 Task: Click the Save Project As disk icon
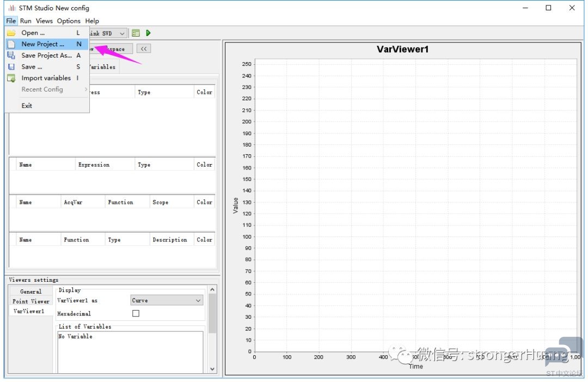pos(11,56)
